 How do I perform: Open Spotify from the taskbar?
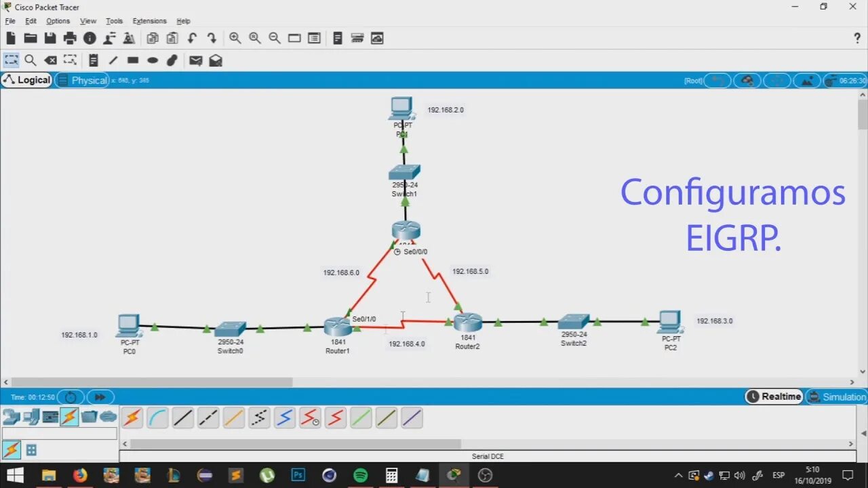(x=360, y=475)
